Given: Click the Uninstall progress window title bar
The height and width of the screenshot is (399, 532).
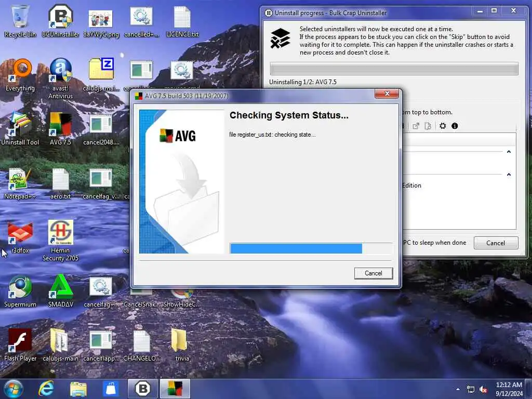Looking at the screenshot, I should 366,13.
